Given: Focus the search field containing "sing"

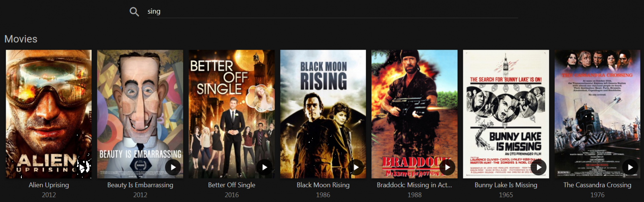Looking at the screenshot, I should point(332,11).
